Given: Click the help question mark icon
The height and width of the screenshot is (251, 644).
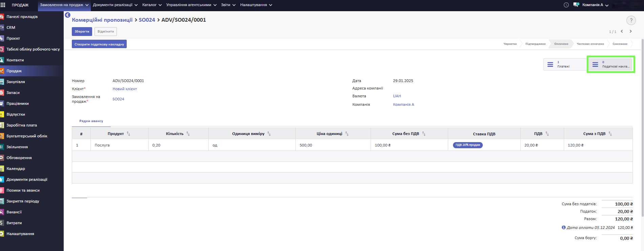Looking at the screenshot, I should (x=631, y=20).
